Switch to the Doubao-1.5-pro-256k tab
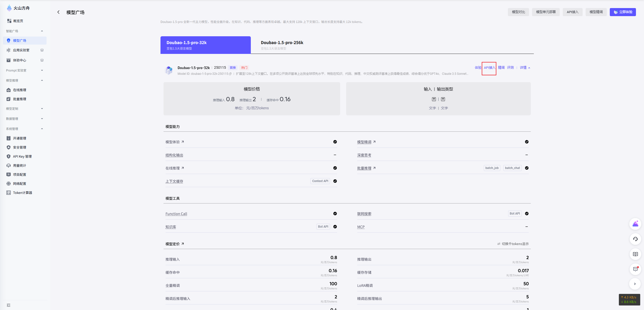 point(282,45)
